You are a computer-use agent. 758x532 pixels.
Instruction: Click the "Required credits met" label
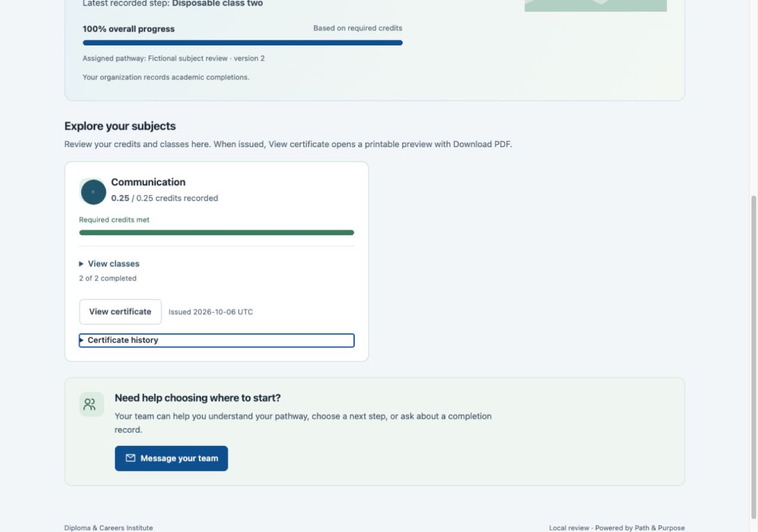114,220
